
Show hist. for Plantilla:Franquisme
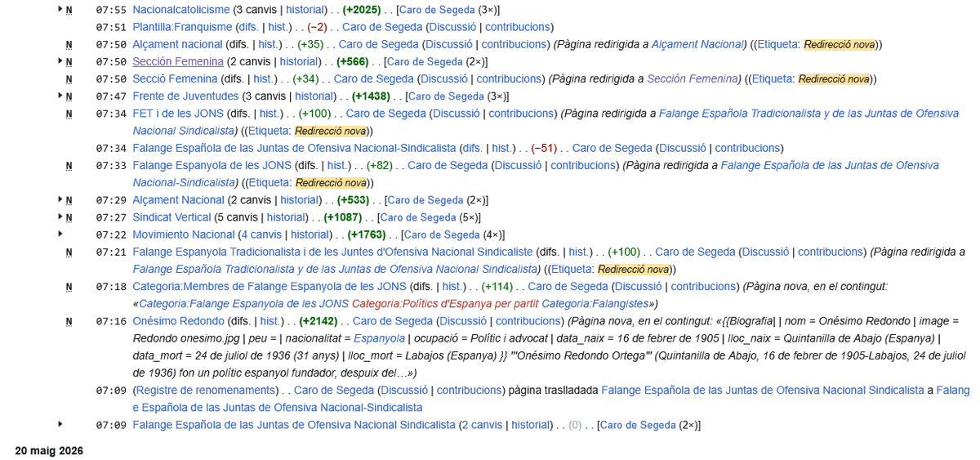278,27
